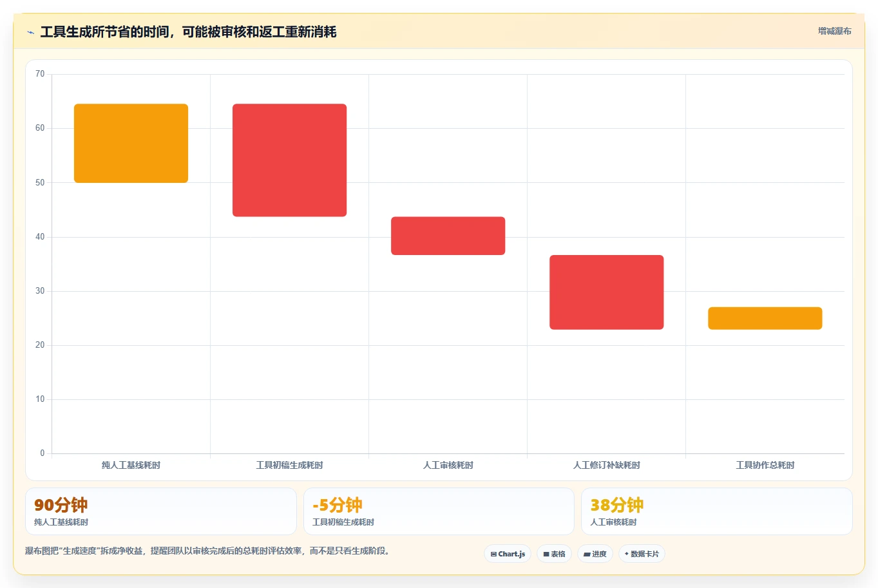Click the 增减瀑布 tag in the header
The image size is (878, 588).
(835, 31)
